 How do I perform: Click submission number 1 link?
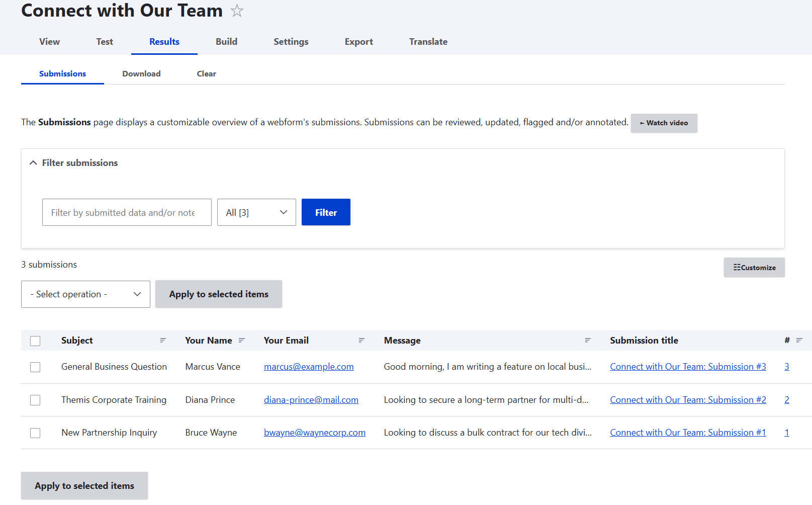point(787,433)
